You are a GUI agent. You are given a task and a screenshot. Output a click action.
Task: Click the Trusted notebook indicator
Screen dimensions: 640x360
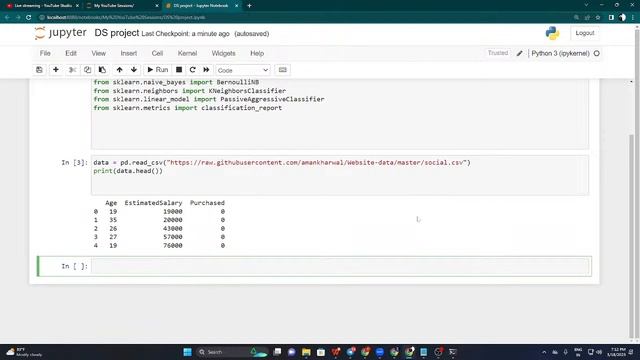(498, 53)
